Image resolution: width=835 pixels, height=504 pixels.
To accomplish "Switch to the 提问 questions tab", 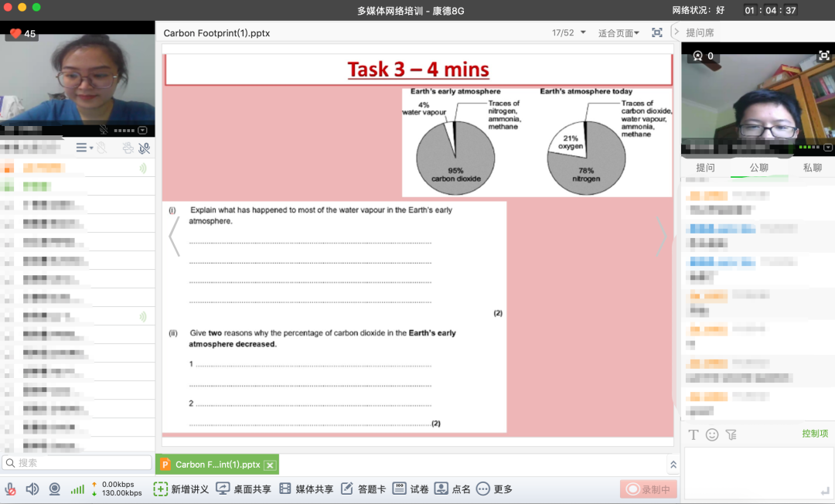I will pos(705,168).
